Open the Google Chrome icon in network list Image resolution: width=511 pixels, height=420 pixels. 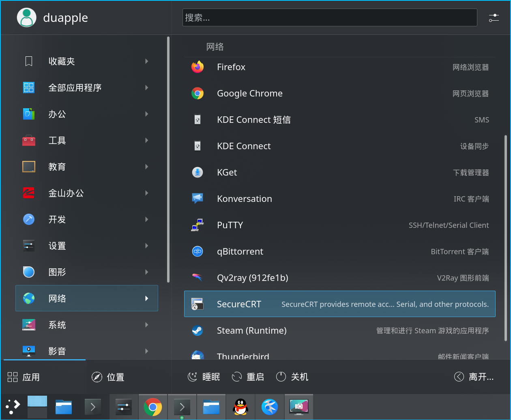[x=198, y=93]
